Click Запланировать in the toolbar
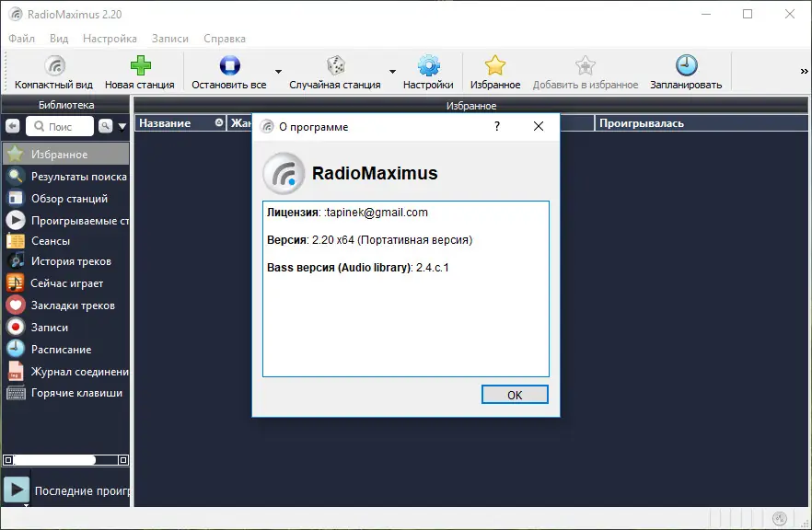 [x=686, y=71]
